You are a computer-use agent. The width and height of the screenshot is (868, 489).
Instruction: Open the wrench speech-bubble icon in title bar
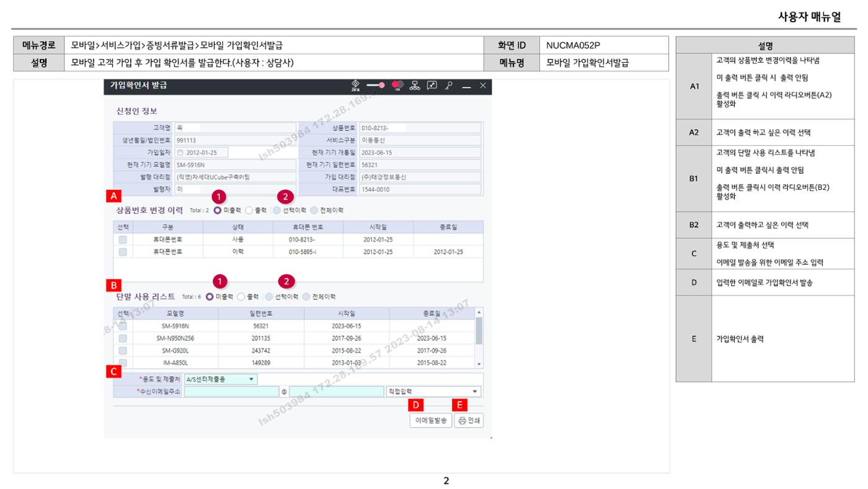(432, 86)
